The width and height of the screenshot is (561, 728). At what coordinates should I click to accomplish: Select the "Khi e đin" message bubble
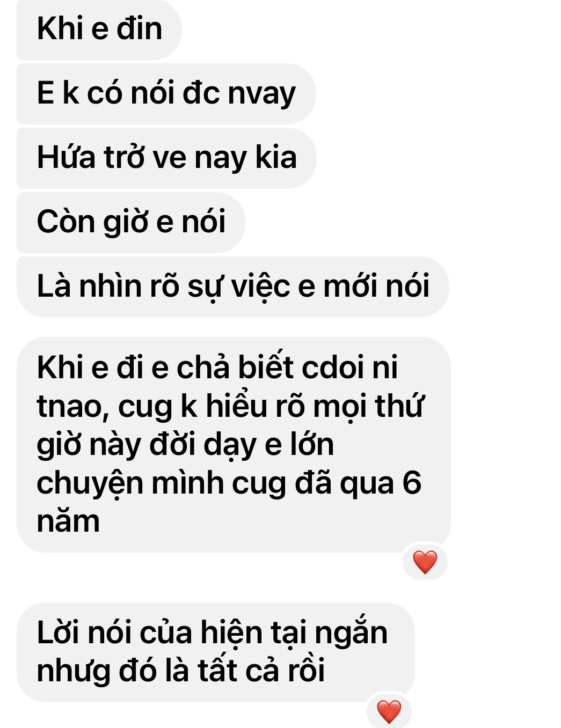click(x=99, y=29)
